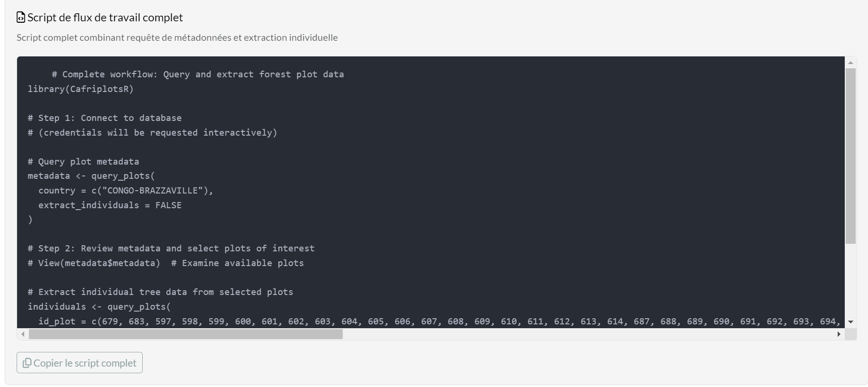Click the duplicate-pages glyph in 'Copier le script complet'
Screen dimensions: 868x387
coord(27,362)
